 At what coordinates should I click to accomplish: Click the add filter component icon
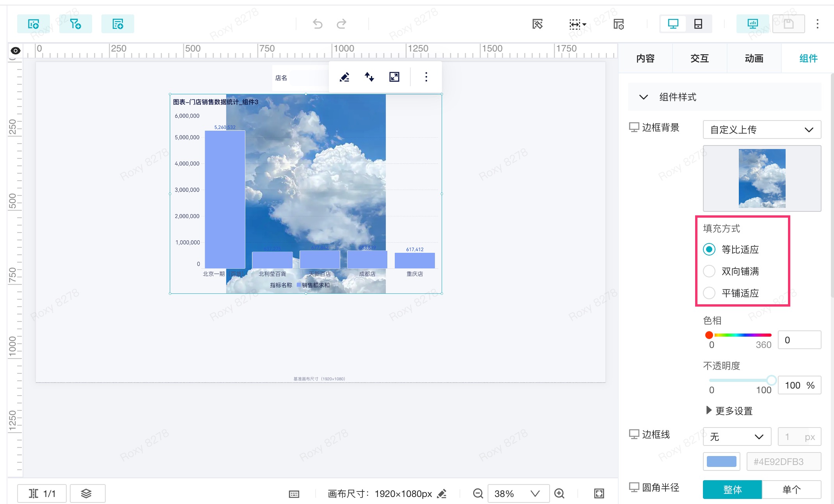click(x=75, y=24)
